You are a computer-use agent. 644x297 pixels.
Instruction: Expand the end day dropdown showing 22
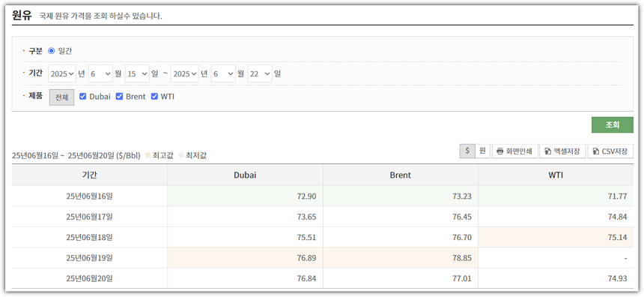tap(260, 73)
